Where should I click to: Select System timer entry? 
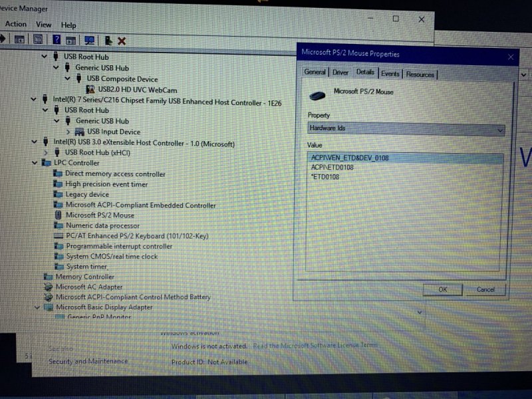[87, 267]
